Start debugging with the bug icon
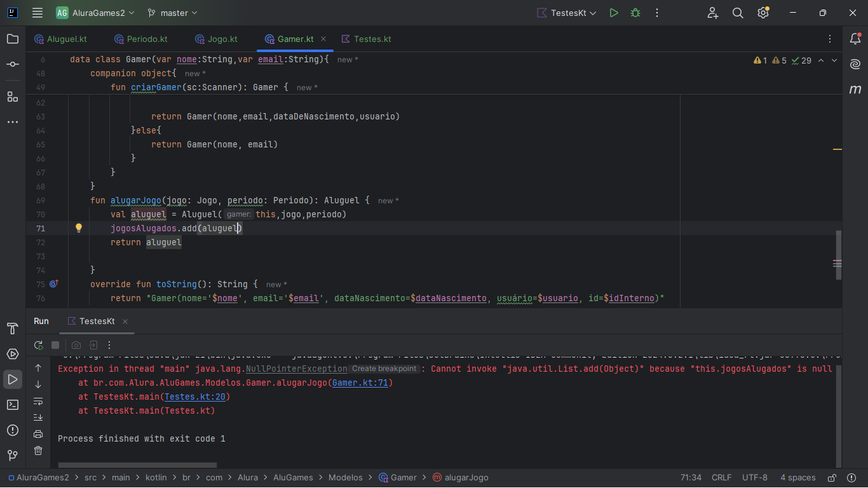 (635, 13)
